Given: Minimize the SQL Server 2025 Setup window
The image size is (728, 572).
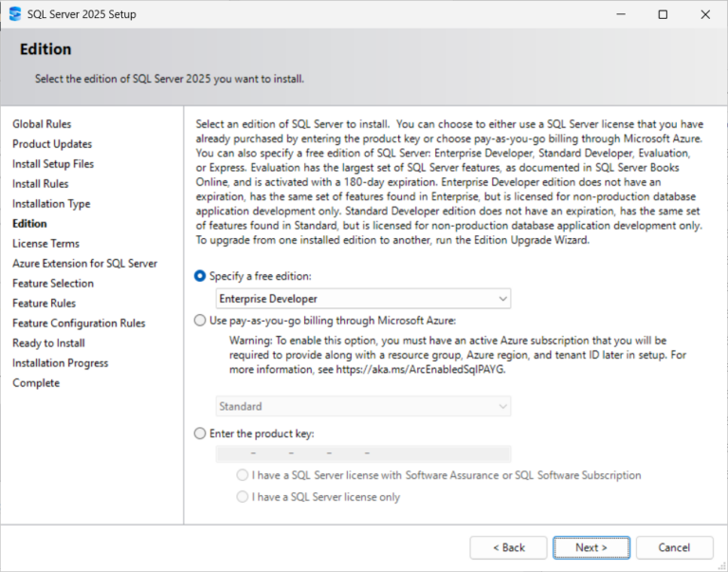Looking at the screenshot, I should coord(621,14).
